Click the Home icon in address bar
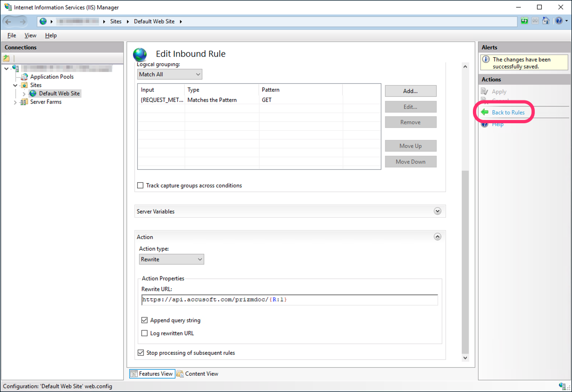This screenshot has width=572, height=392. [546, 21]
